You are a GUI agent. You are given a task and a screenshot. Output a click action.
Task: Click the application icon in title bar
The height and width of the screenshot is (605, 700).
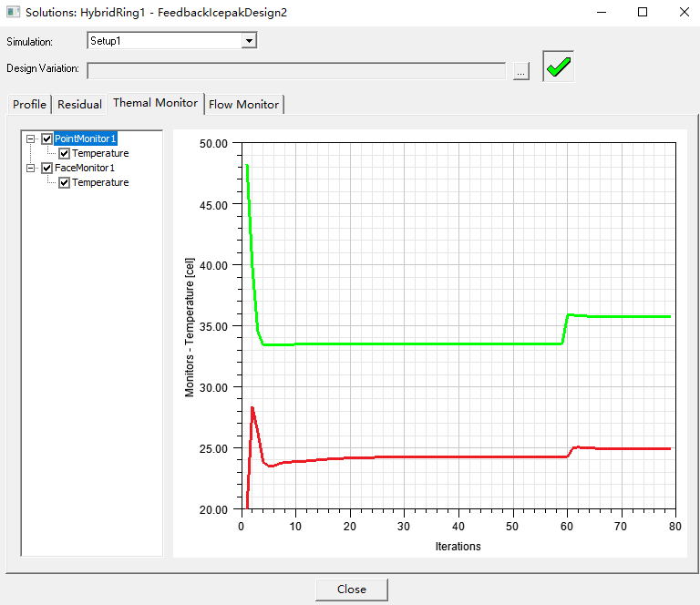tap(13, 13)
